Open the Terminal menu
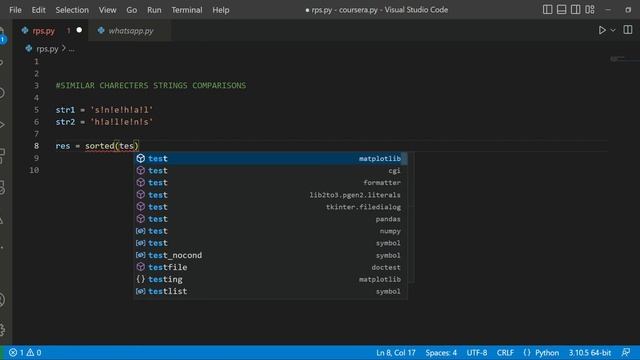The width and height of the screenshot is (640, 360). pyautogui.click(x=187, y=10)
